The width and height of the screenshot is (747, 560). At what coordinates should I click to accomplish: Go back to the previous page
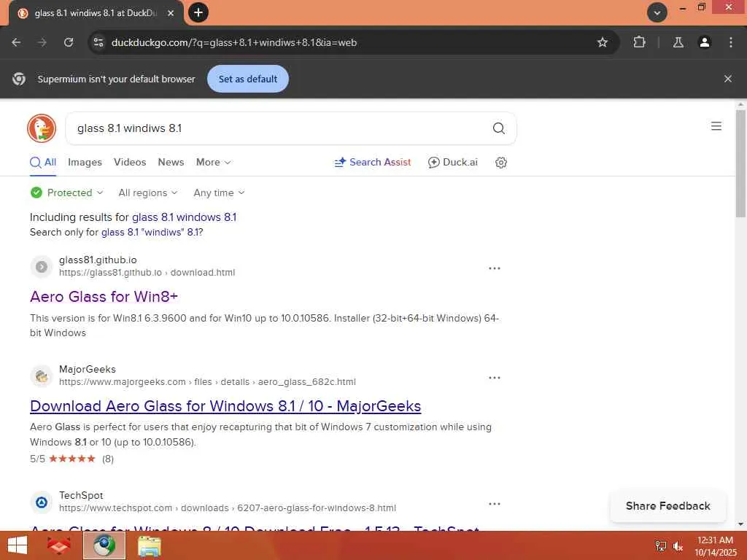[x=16, y=42]
